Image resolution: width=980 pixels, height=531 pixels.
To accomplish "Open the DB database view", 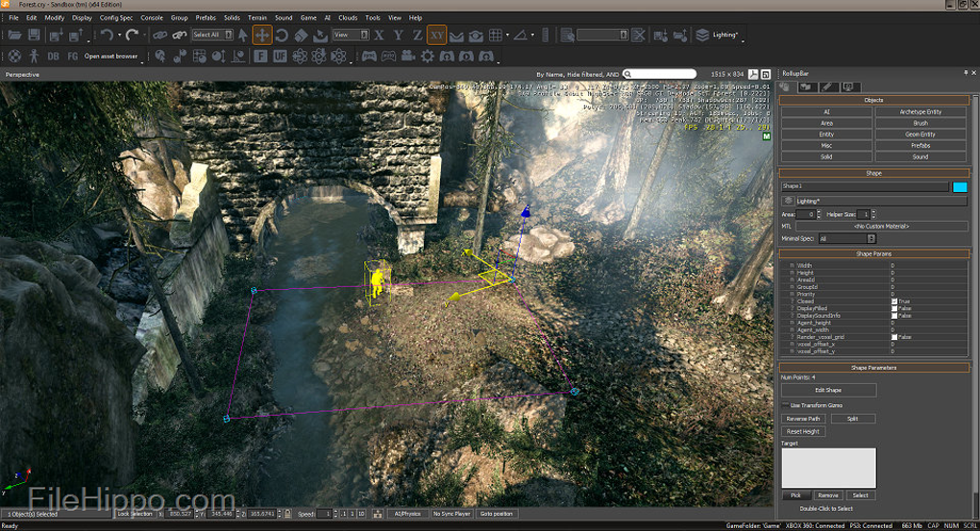I will point(54,57).
